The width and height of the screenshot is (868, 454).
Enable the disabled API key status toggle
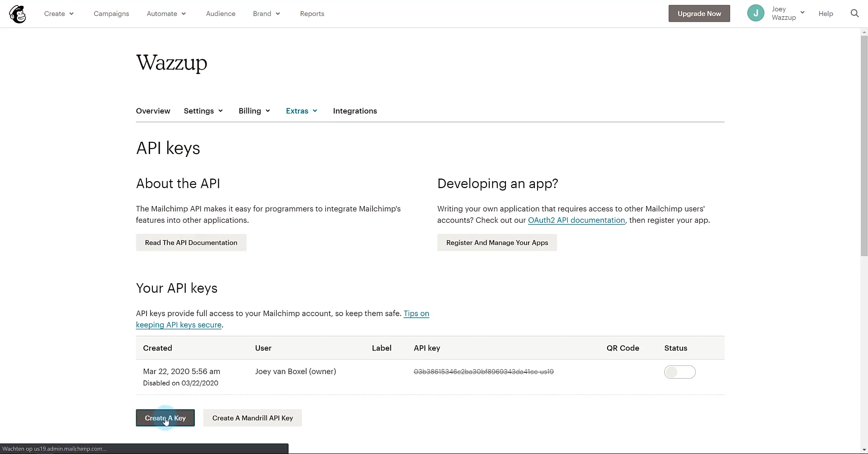pyautogui.click(x=679, y=372)
